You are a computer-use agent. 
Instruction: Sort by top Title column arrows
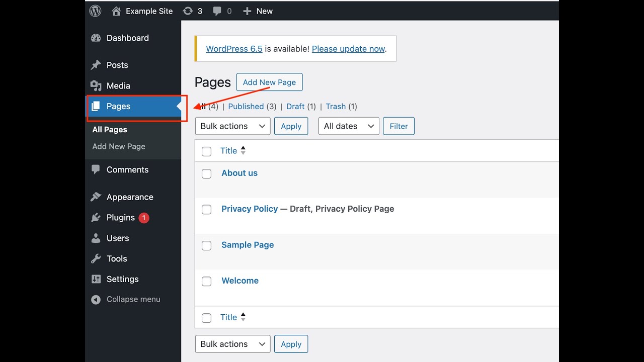pyautogui.click(x=243, y=150)
